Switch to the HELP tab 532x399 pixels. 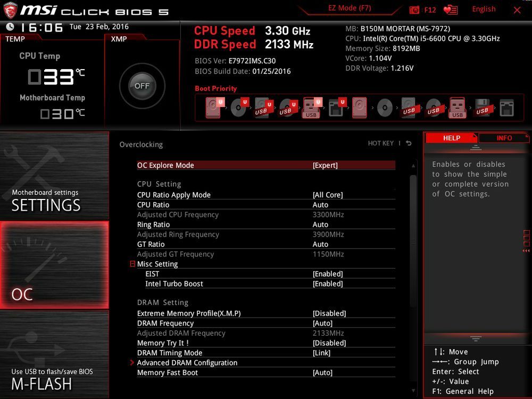point(451,138)
